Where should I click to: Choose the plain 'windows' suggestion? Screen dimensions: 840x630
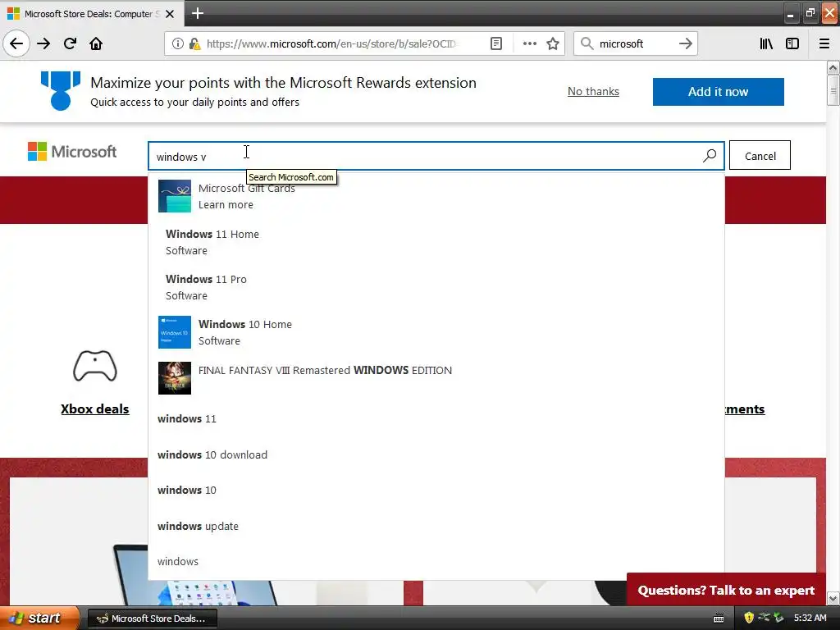(x=436, y=561)
